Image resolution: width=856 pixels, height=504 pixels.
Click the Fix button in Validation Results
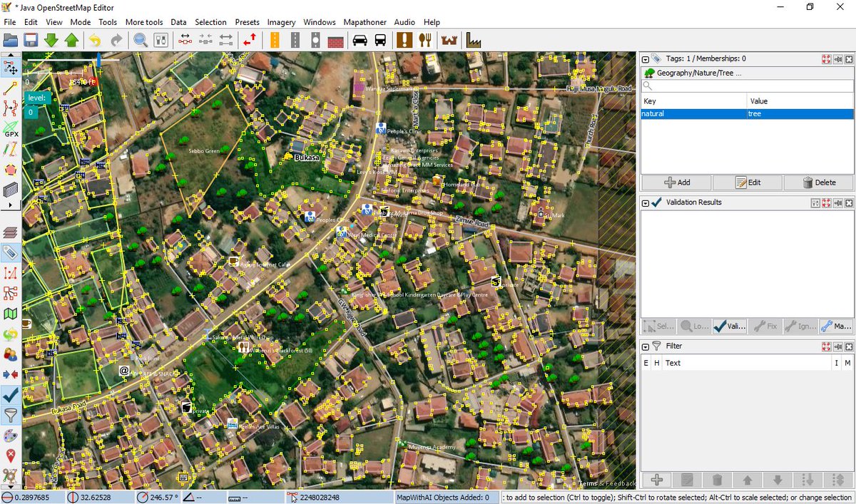pos(765,326)
